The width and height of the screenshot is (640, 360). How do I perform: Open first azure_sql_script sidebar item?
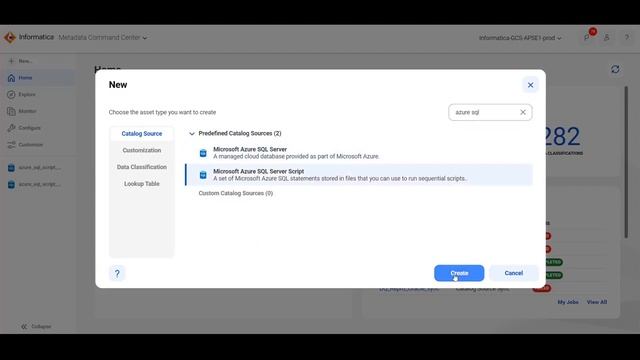click(x=39, y=167)
